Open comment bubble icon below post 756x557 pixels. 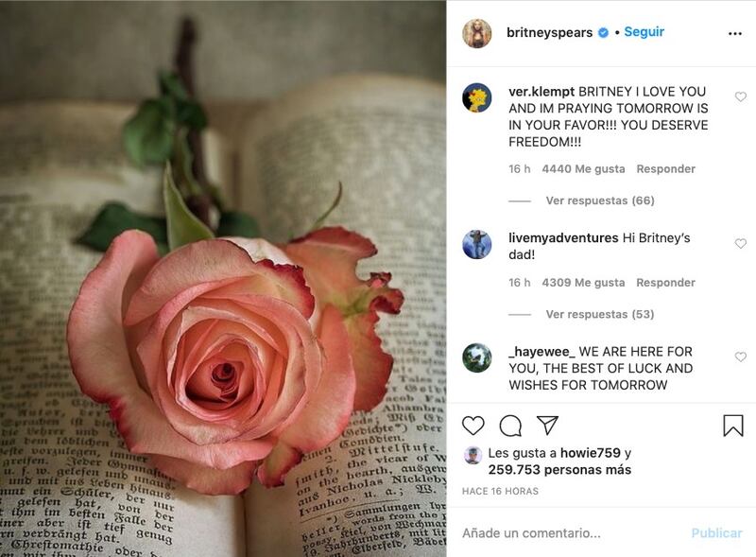[x=510, y=426]
